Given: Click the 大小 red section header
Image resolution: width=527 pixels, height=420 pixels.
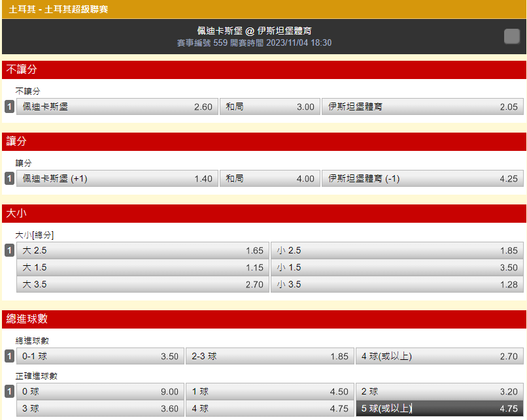Looking at the screenshot, I should 264,214.
